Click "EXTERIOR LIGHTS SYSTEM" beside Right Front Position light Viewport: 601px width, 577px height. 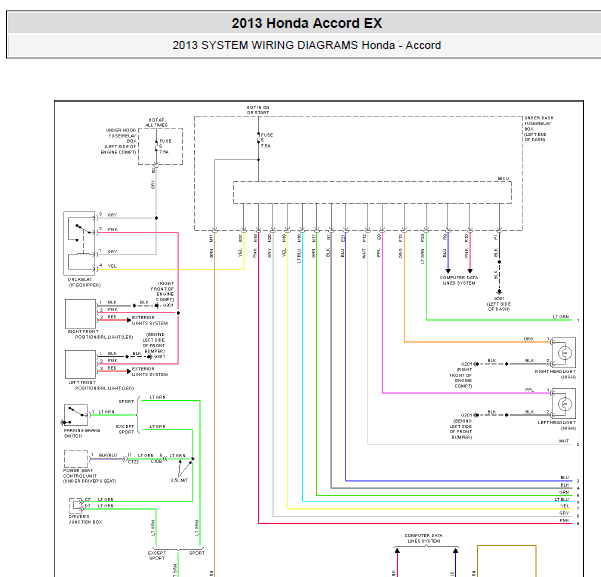point(150,320)
